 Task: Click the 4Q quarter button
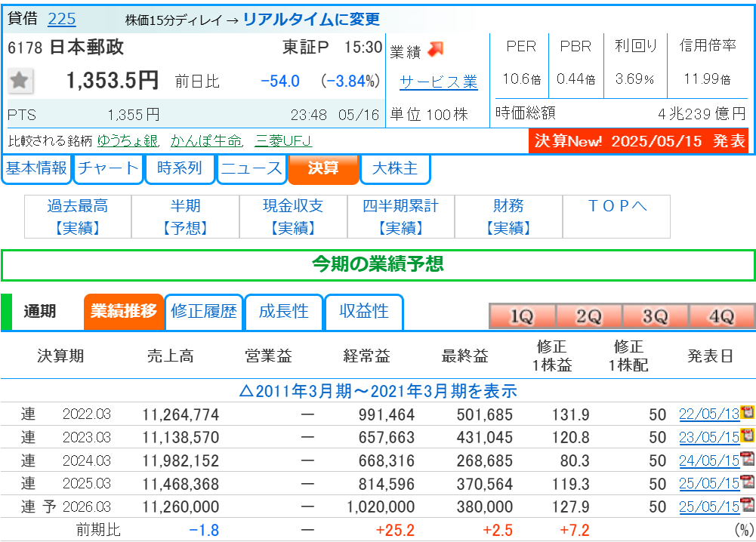722,316
